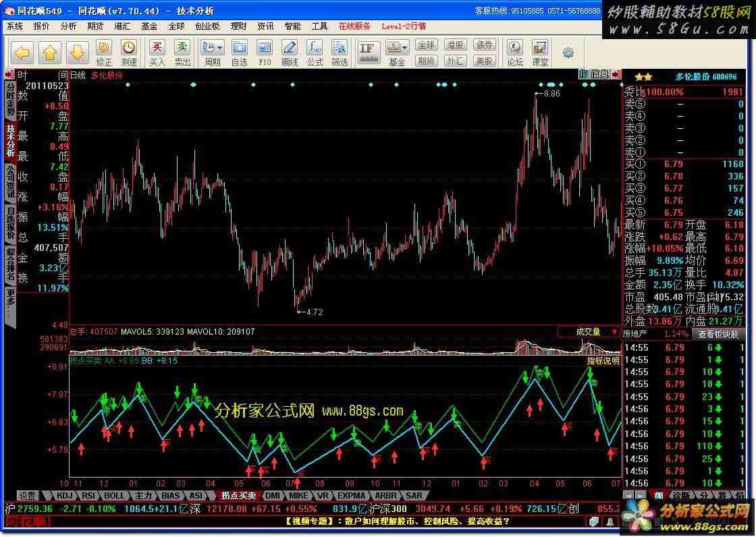Switch to the DMI indicator tab
Viewport: 756px width, 537px height.
click(x=273, y=496)
